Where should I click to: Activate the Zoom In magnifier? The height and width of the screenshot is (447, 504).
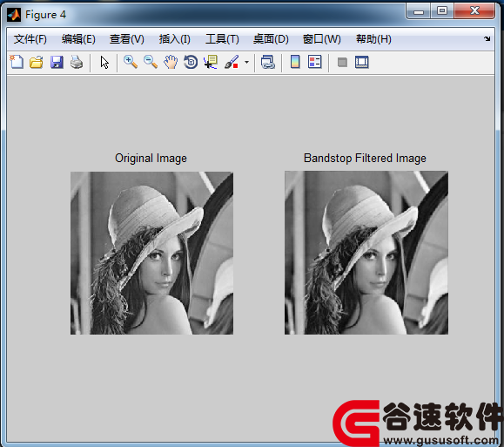pos(131,62)
